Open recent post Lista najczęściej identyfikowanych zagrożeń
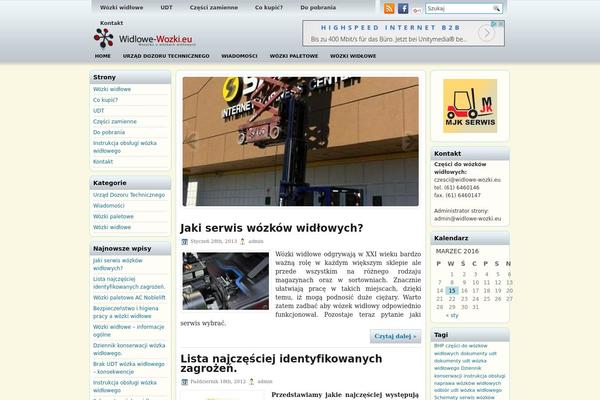Screen dimensions: 600x400 [129, 283]
